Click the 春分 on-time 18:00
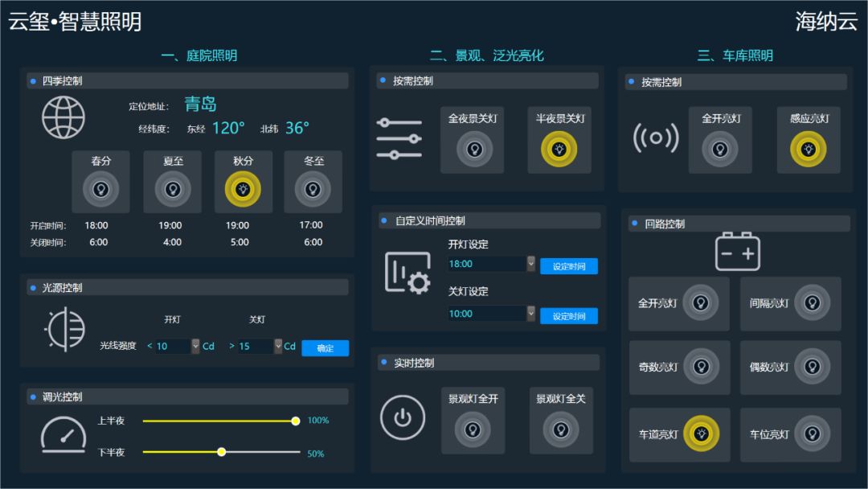868x489 pixels. [96, 225]
